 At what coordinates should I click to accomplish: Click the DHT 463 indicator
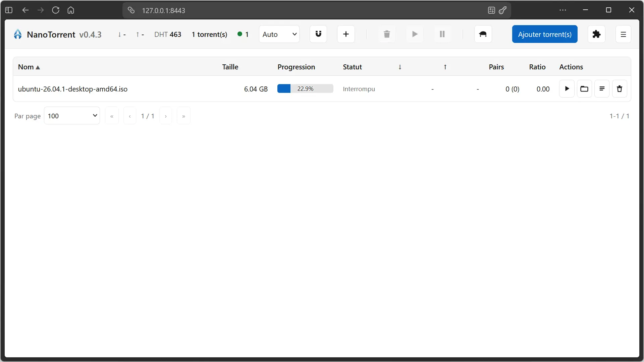point(168,34)
